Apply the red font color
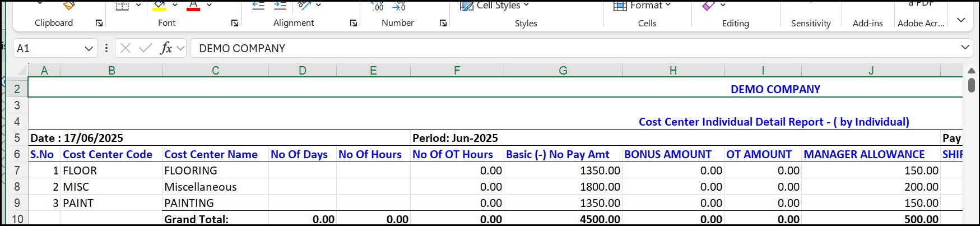980x226 pixels. [193, 6]
